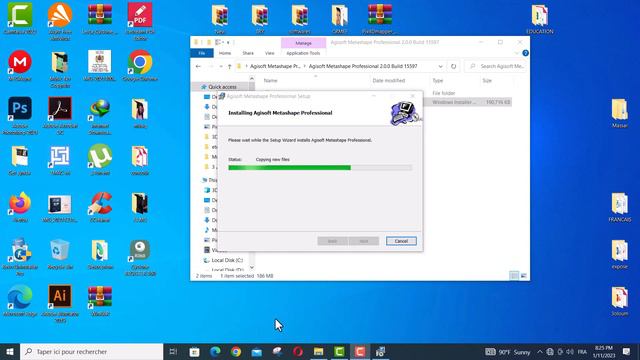The height and width of the screenshot is (360, 640).
Task: Sort files by Date modified column
Action: tap(389, 80)
